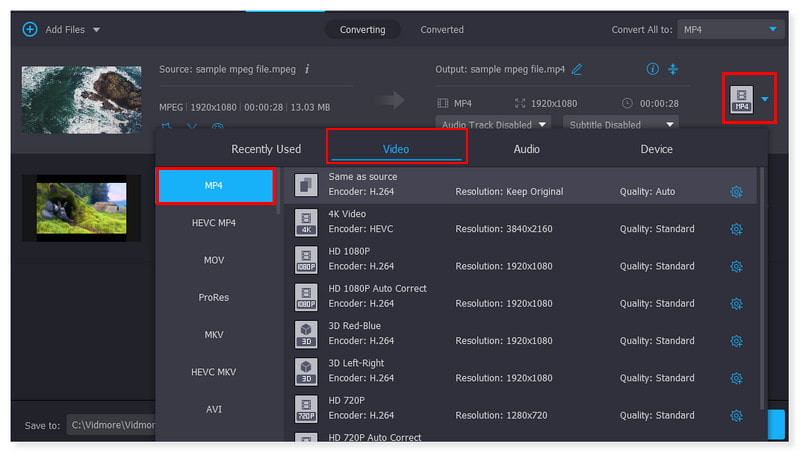The width and height of the screenshot is (800, 453).
Task: Open the Recently Used tab
Action: (266, 149)
